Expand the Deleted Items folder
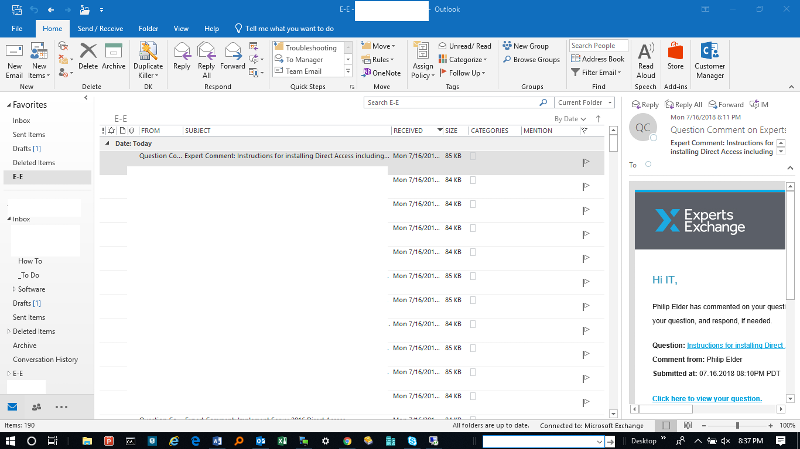The height and width of the screenshot is (449, 800). (9, 331)
